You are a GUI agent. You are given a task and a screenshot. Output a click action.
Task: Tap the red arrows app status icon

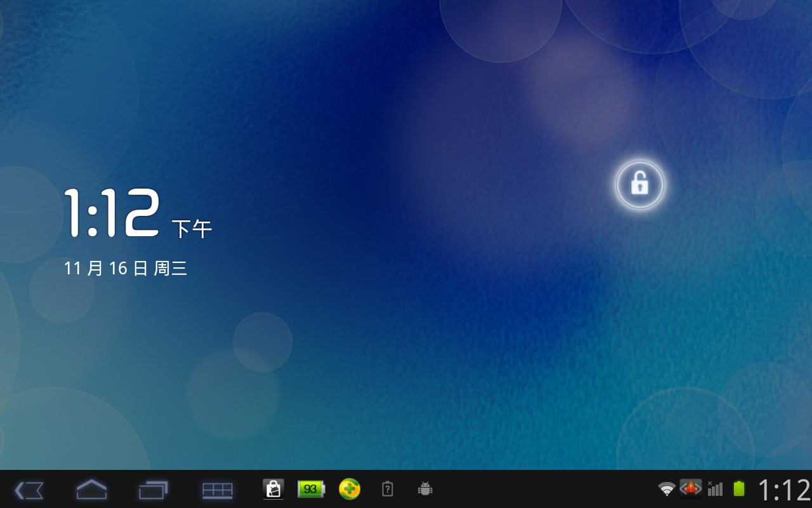(x=691, y=488)
